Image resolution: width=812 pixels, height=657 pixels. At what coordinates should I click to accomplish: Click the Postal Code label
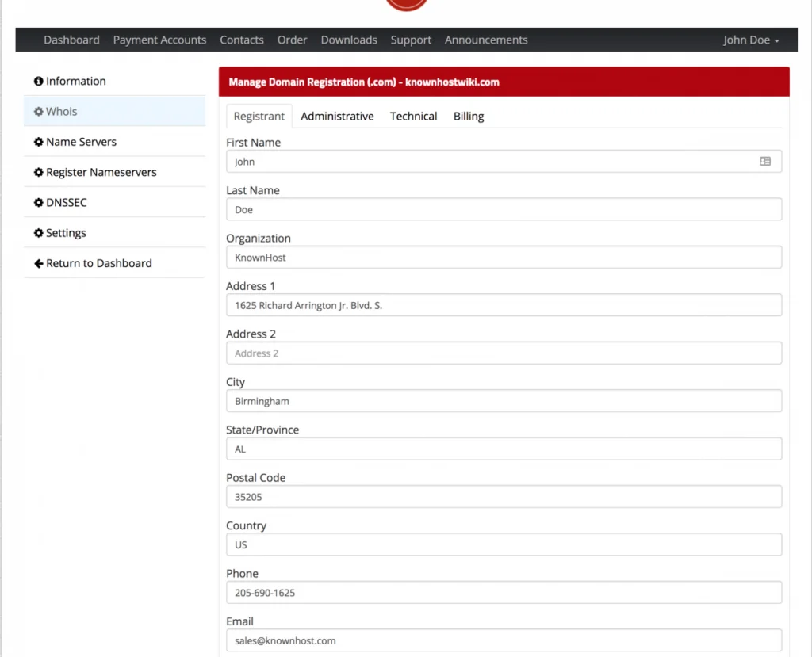pyautogui.click(x=256, y=478)
